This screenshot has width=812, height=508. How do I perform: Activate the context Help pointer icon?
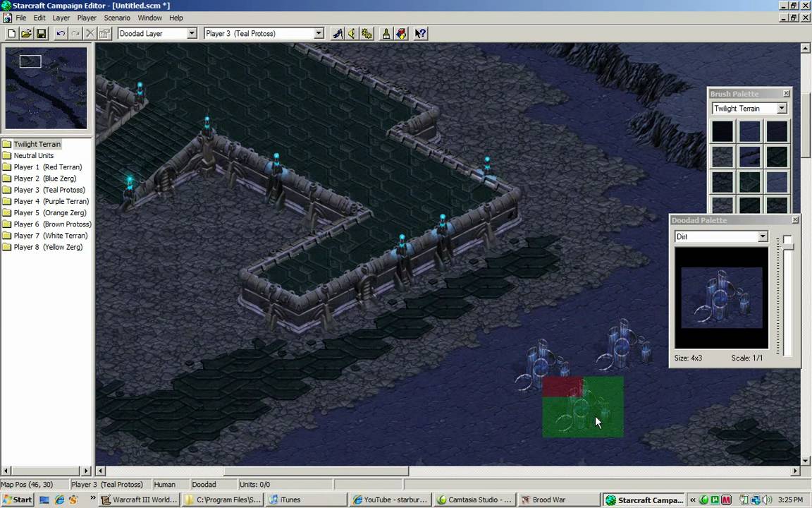tap(421, 34)
